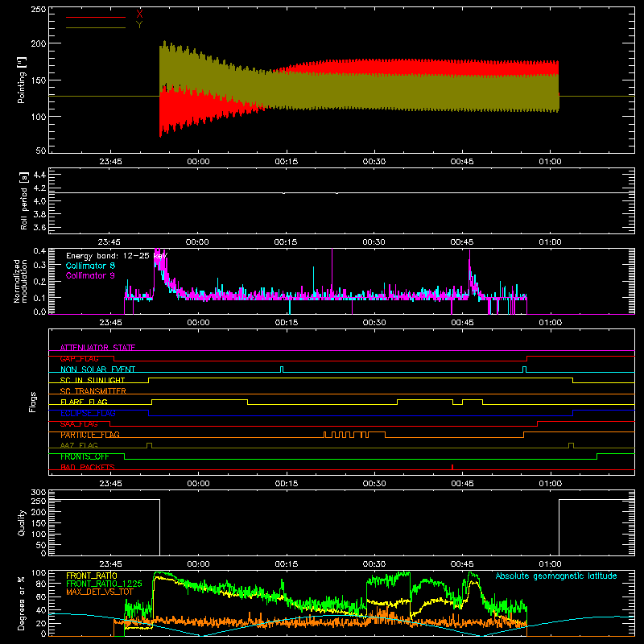The image size is (644, 644).
Task: Click the '00:30' time label under the modulation plot
Action: tap(374, 323)
